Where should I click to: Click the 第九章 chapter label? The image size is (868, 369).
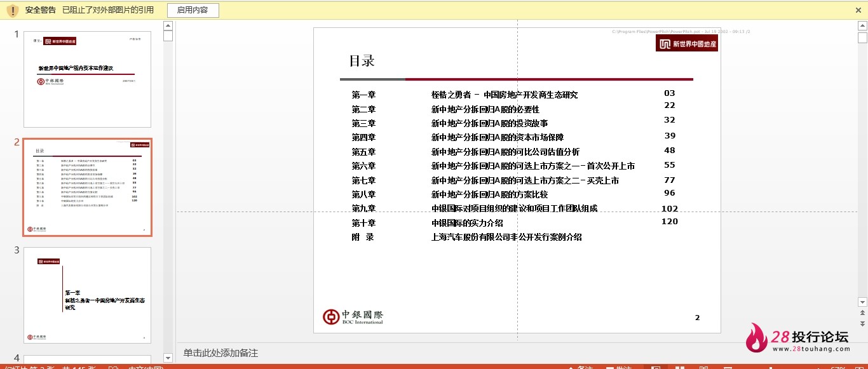coord(363,208)
